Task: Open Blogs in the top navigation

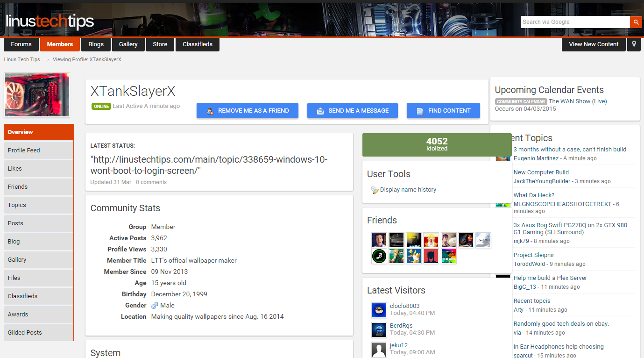Action: tap(96, 44)
